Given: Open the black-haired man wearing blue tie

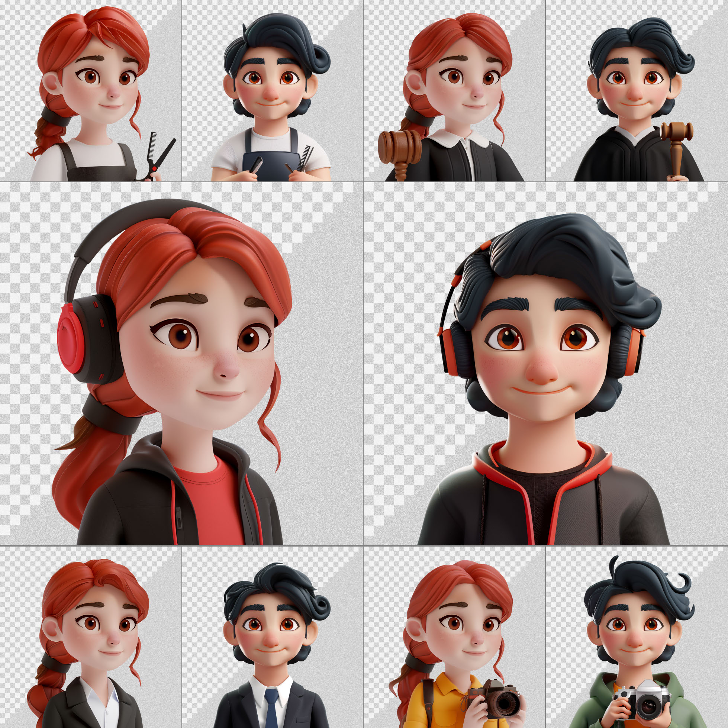Looking at the screenshot, I should pos(271,637).
